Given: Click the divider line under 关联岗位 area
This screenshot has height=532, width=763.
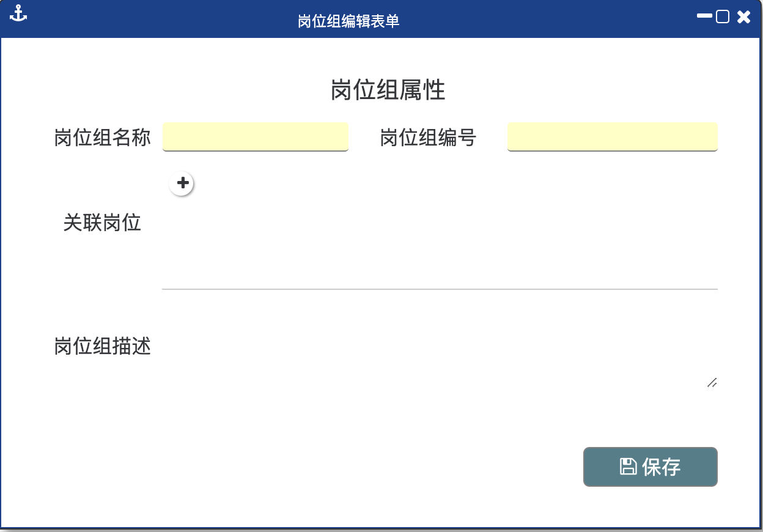Looking at the screenshot, I should [439, 289].
